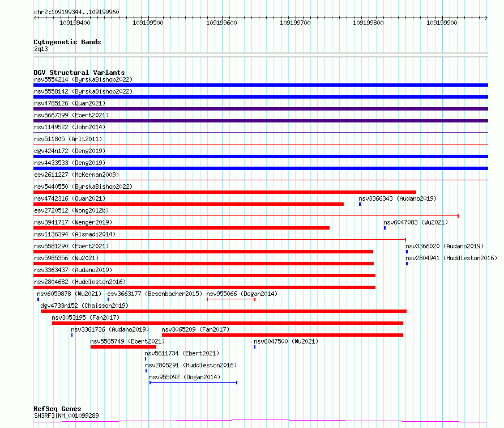
Task: Open nsv5565749 (Ebert2021) label
Action: pyautogui.click(x=127, y=341)
